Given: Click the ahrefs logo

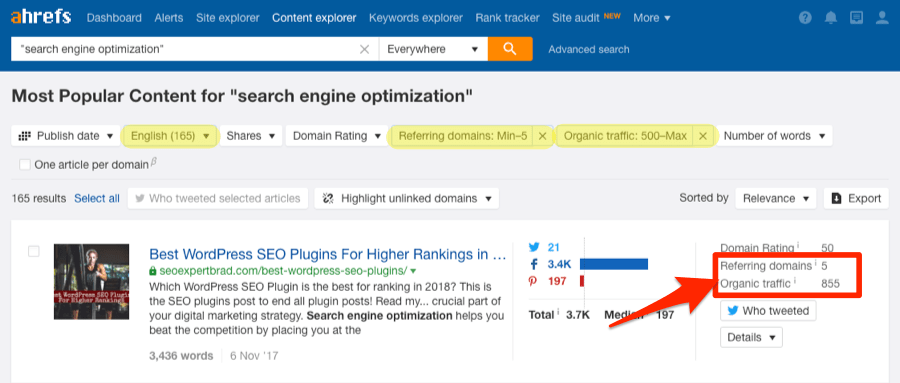Looking at the screenshot, I should click(x=41, y=17).
